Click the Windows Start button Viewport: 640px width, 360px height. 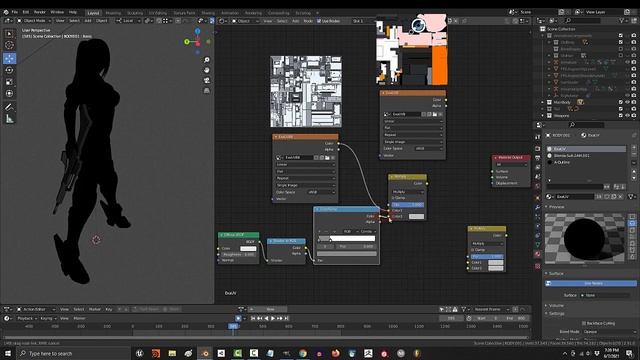[x=8, y=353]
